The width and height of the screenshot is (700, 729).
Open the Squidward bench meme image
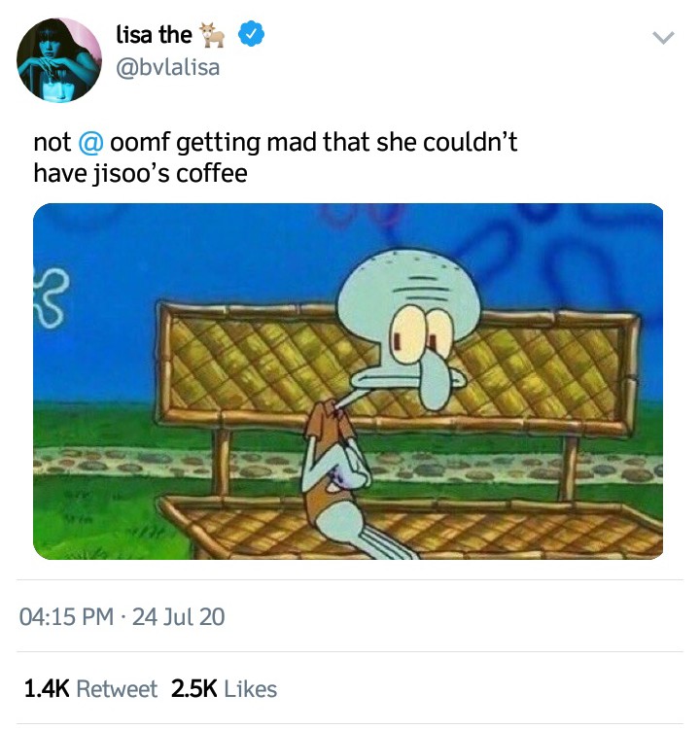348,381
